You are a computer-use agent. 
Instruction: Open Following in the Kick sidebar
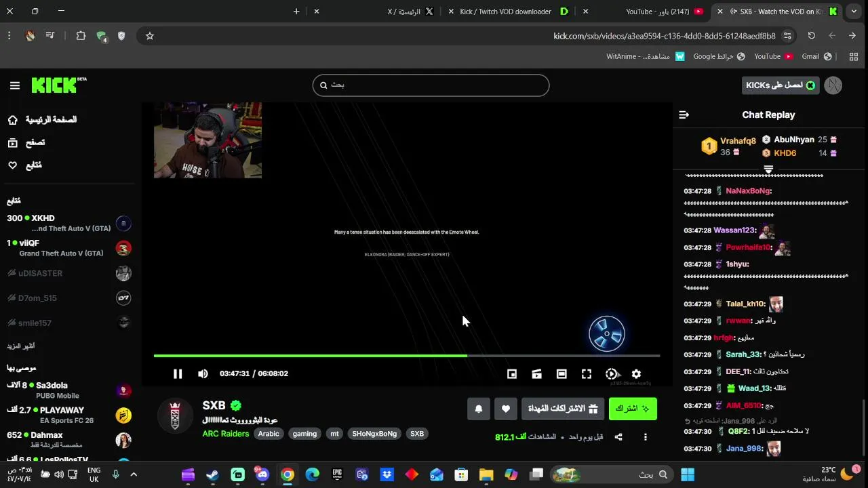[24, 165]
